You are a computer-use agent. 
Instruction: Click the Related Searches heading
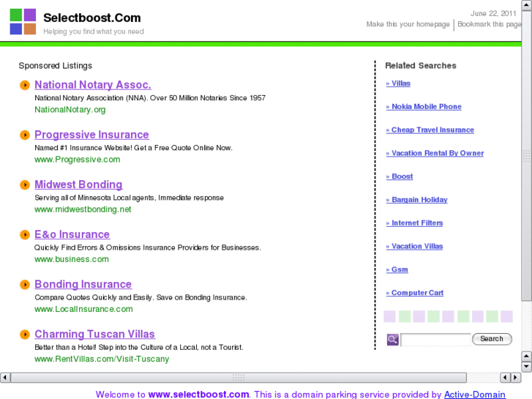click(x=421, y=66)
